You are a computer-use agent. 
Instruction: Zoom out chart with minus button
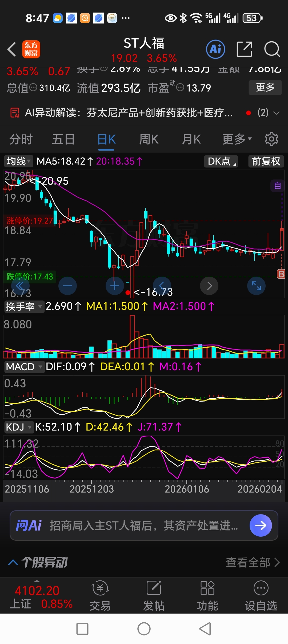67,286
